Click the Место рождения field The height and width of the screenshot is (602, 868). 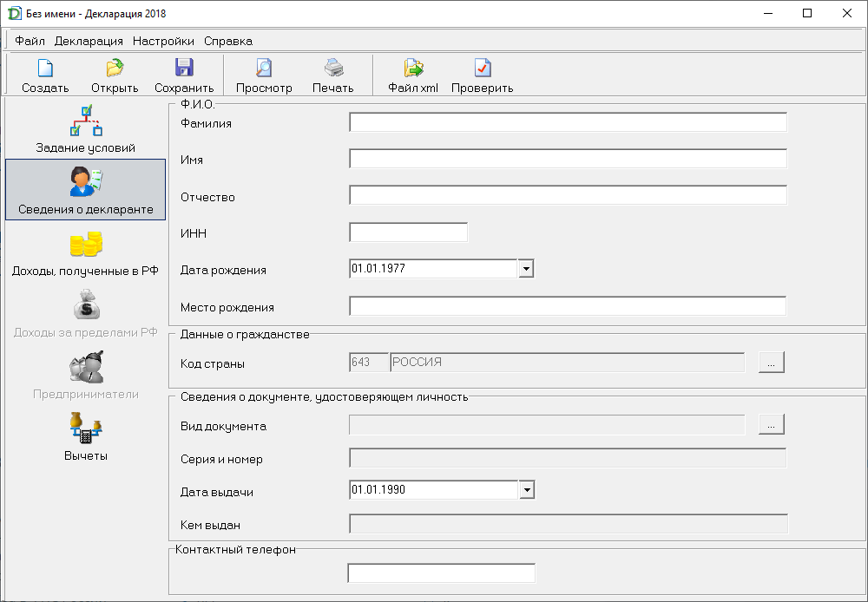click(x=568, y=306)
